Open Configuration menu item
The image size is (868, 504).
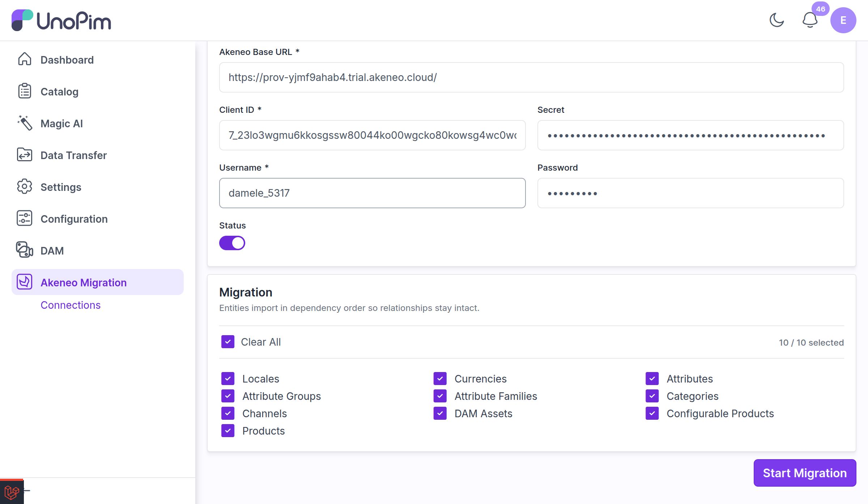point(98,219)
